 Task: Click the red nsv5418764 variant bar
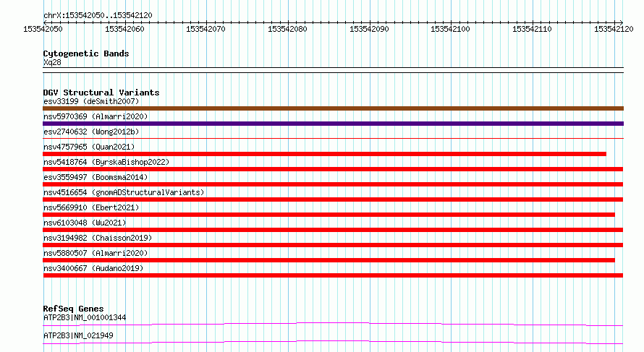click(333, 169)
